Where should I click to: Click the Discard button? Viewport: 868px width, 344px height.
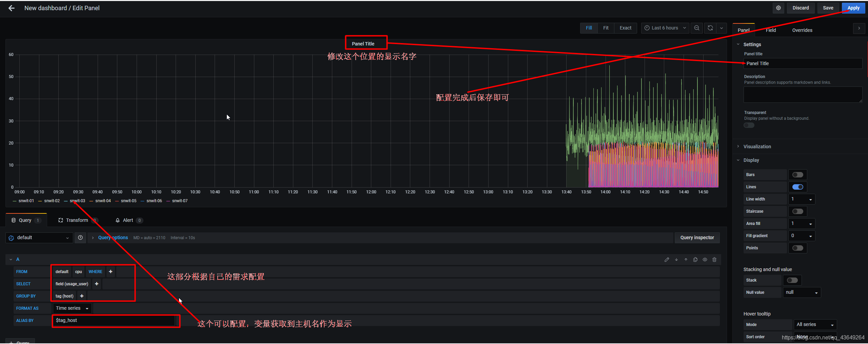point(801,8)
